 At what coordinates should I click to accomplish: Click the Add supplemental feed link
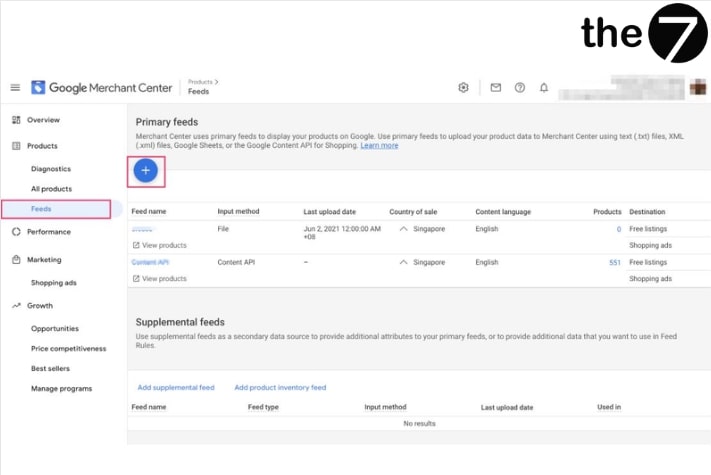pyautogui.click(x=176, y=388)
